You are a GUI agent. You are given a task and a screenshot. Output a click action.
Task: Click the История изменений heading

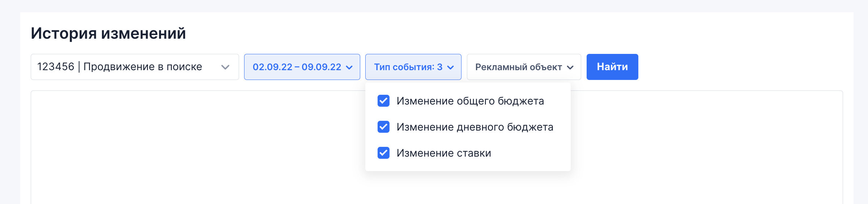point(108,33)
